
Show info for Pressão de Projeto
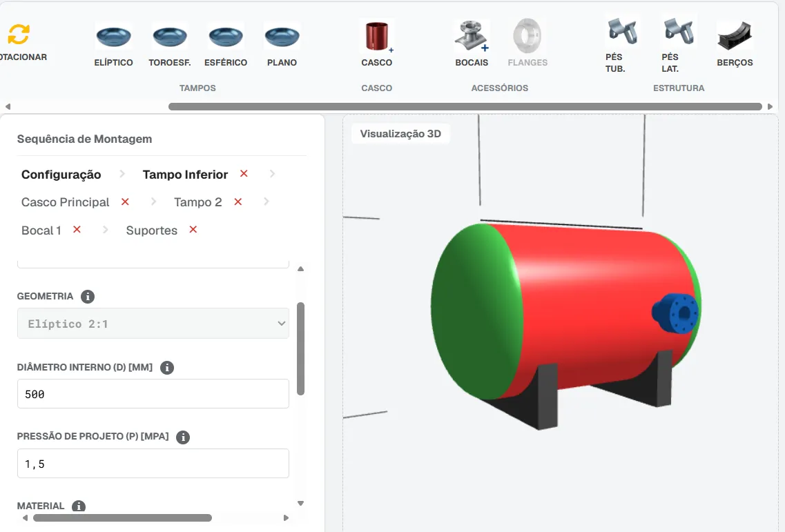(183, 437)
